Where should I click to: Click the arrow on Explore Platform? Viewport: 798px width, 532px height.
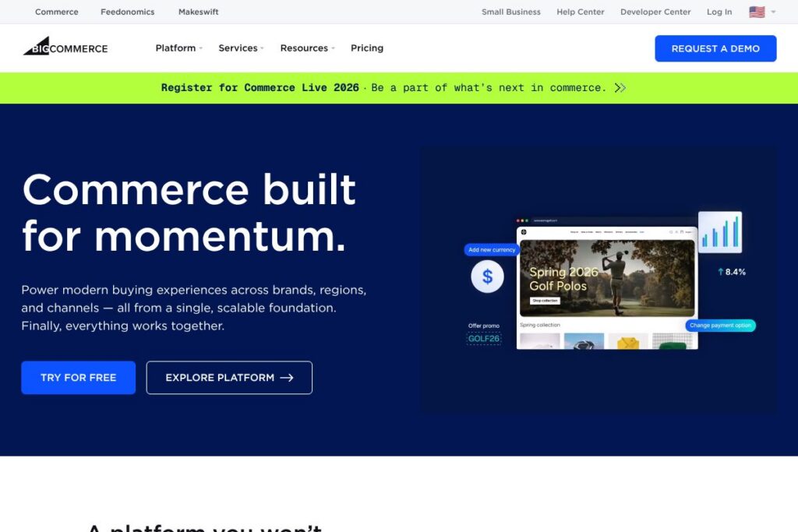(x=287, y=378)
